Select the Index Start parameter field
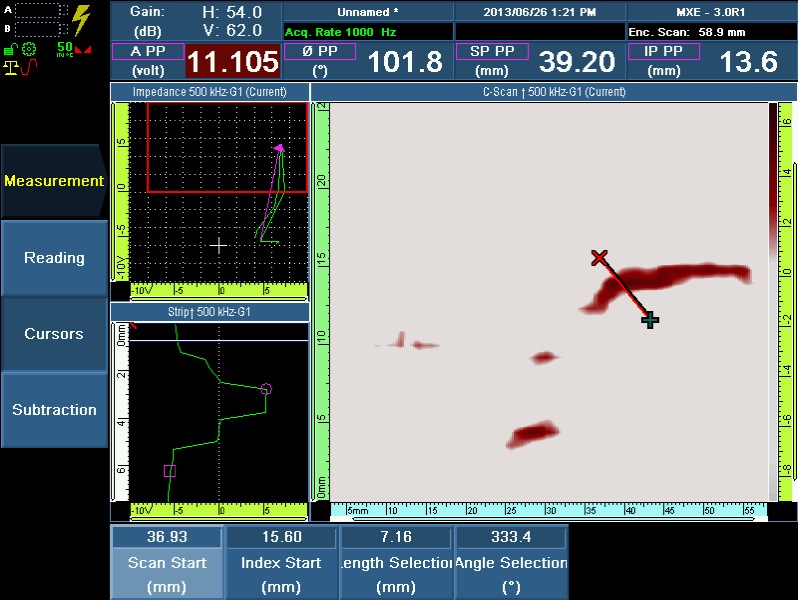This screenshot has width=799, height=600. [281, 563]
